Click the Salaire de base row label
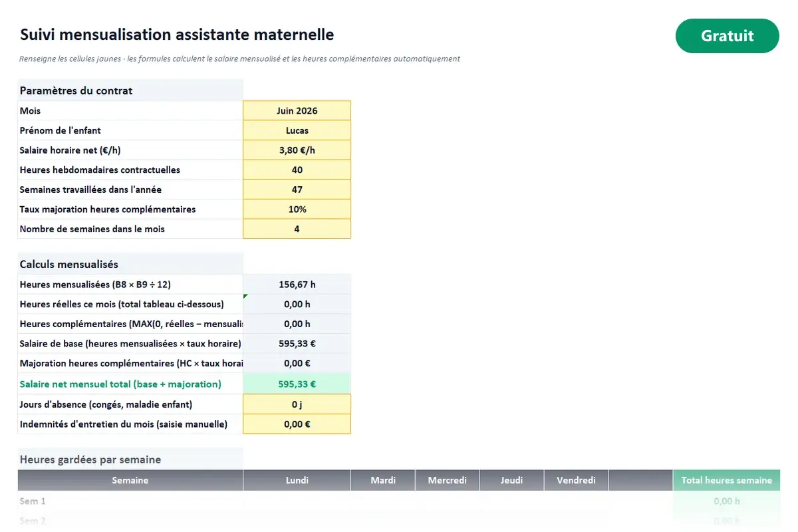The image size is (798, 532). pyautogui.click(x=130, y=344)
